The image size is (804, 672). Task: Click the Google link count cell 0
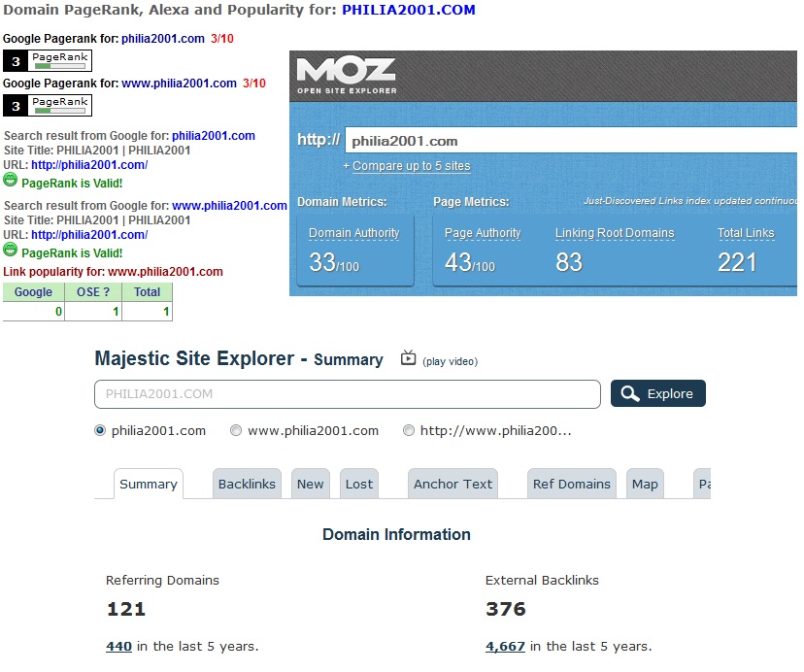click(33, 312)
